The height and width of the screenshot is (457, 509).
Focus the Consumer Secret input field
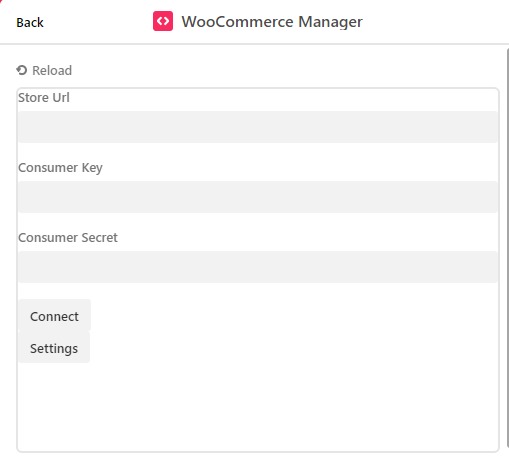pyautogui.click(x=258, y=267)
